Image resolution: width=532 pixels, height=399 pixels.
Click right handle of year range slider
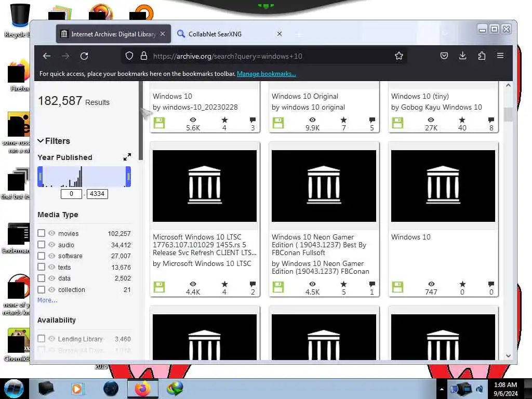pyautogui.click(x=128, y=177)
